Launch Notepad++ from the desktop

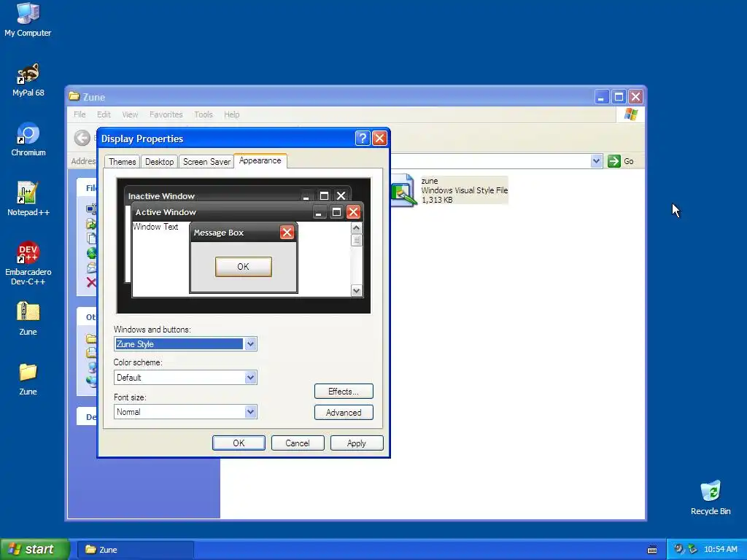(28, 199)
